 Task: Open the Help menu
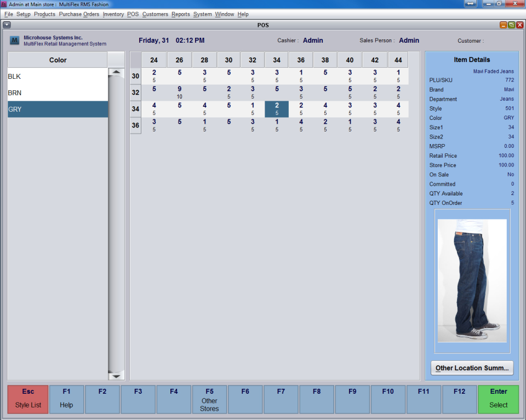point(243,14)
